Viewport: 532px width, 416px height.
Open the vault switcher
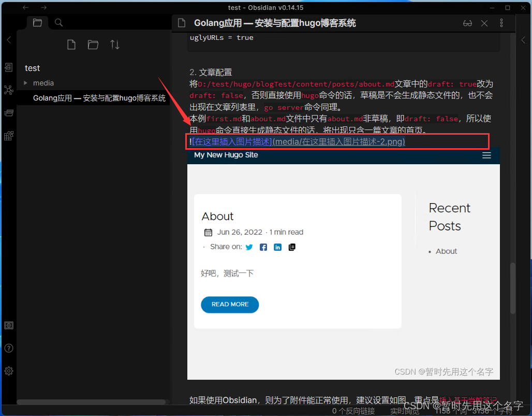click(8, 325)
